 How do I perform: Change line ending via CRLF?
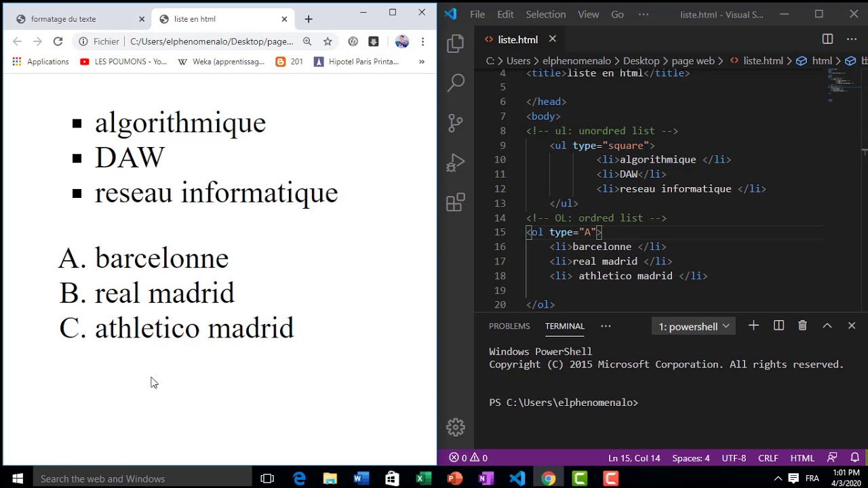768,458
